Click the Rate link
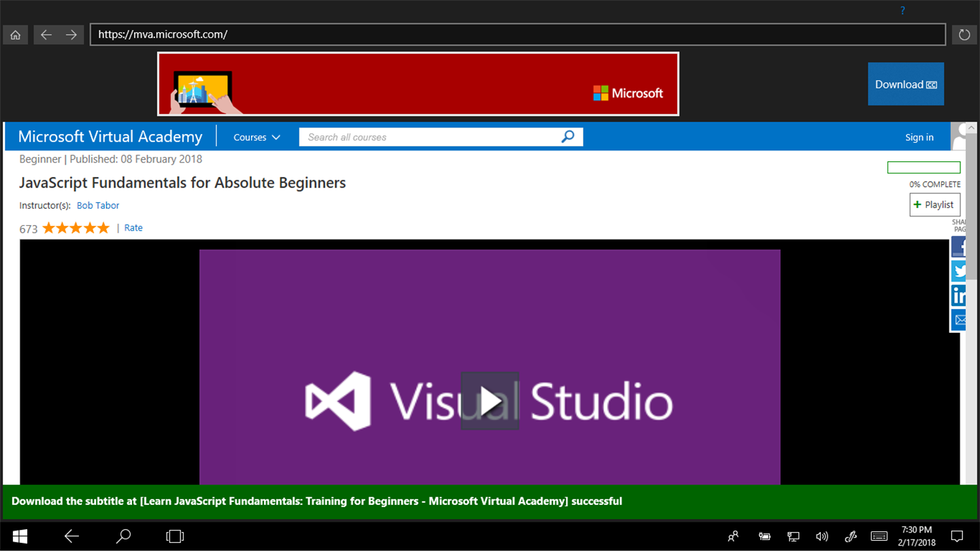Image resolution: width=980 pixels, height=551 pixels. tap(133, 228)
